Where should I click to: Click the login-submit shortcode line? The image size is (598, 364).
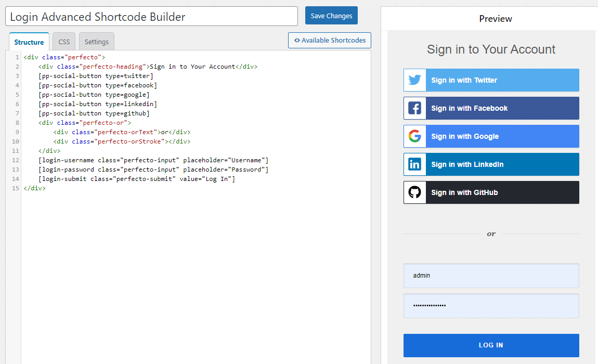pyautogui.click(x=137, y=179)
